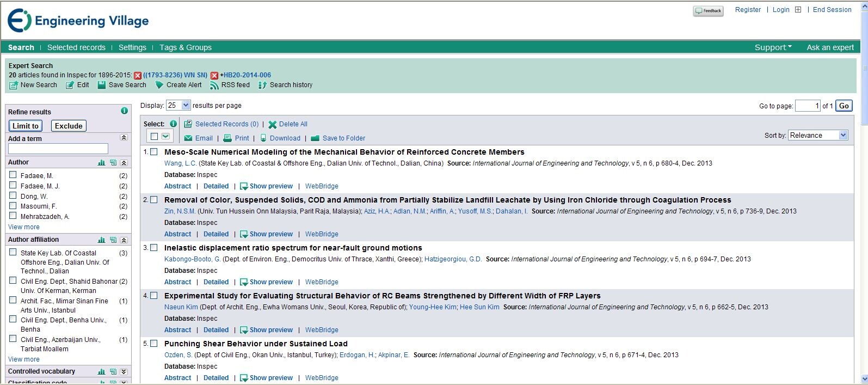Export the Controlled vocabulary facet data
The image size is (868, 385).
tap(113, 371)
